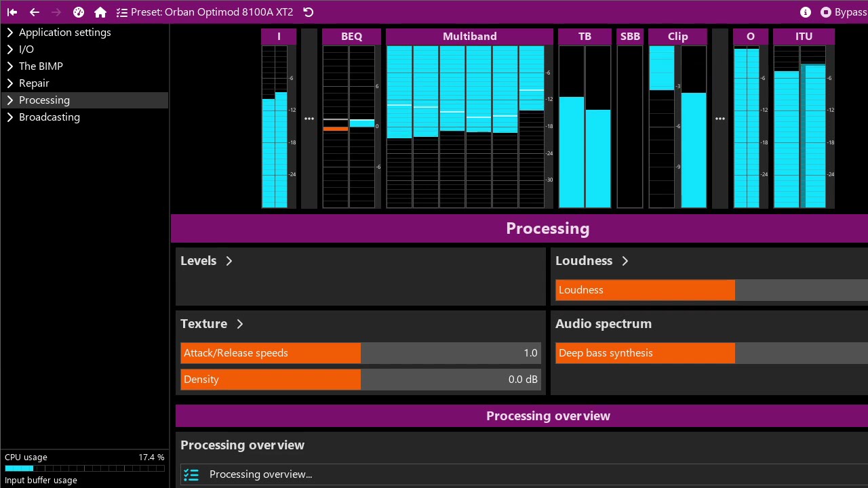Select the SBB meter header
Image resolution: width=868 pixels, height=488 pixels.
630,37
